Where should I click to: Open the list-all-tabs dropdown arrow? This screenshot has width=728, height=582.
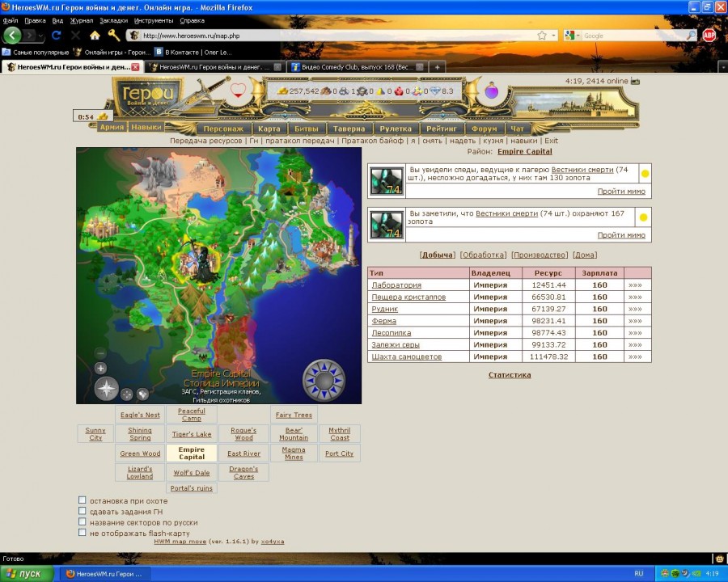point(723,67)
